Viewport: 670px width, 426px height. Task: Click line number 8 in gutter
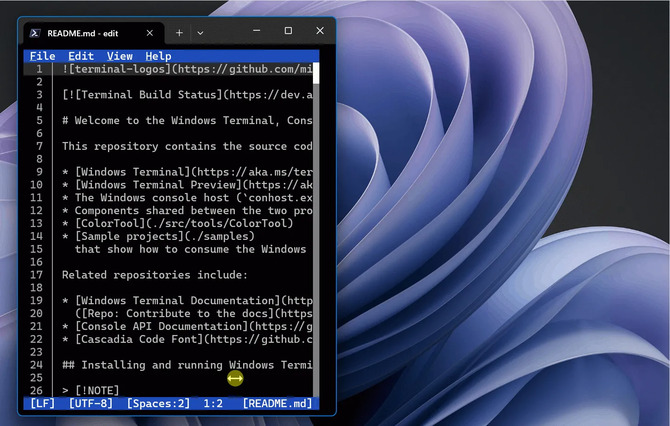pos(39,159)
